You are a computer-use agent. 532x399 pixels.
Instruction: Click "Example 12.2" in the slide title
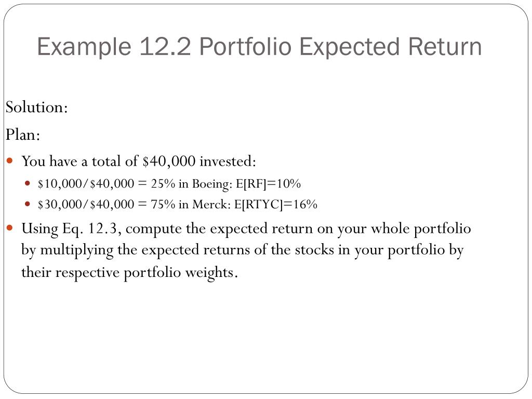tap(114, 47)
